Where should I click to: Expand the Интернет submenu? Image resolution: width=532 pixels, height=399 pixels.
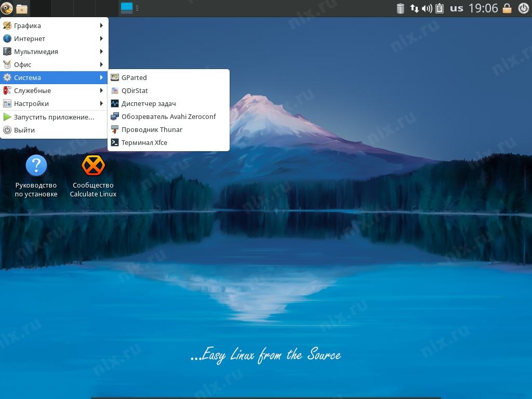pos(30,38)
